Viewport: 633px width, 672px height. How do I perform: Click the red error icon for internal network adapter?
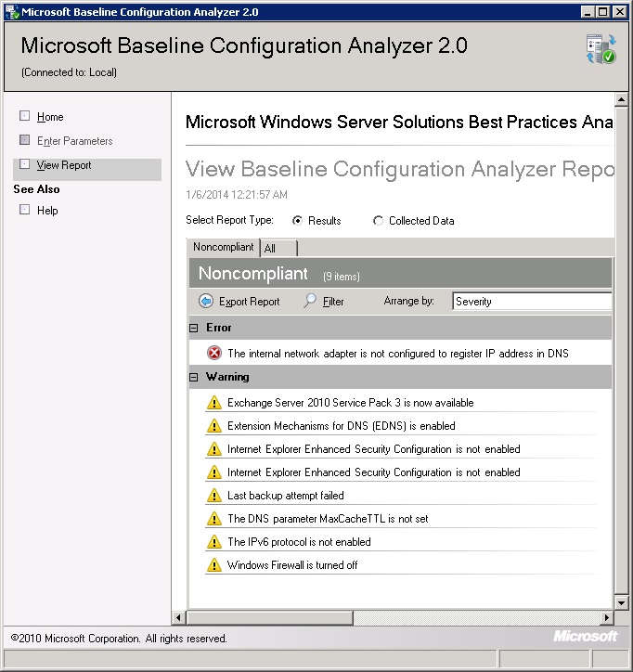[214, 353]
